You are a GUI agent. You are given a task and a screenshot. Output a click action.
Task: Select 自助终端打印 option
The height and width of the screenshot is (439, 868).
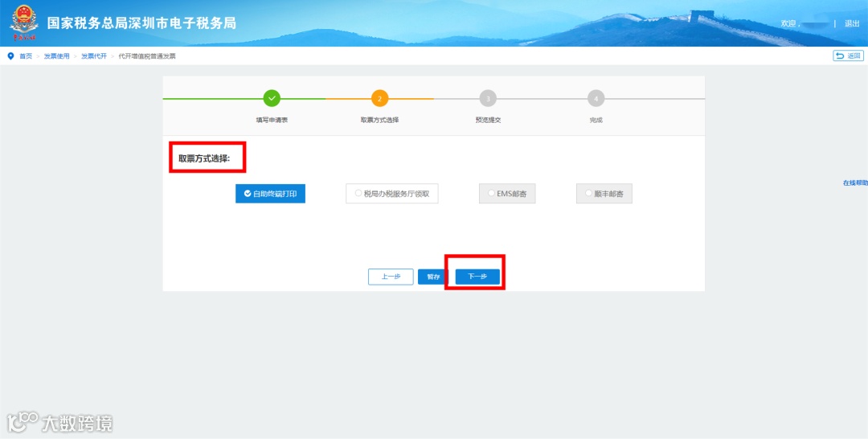[x=270, y=194]
